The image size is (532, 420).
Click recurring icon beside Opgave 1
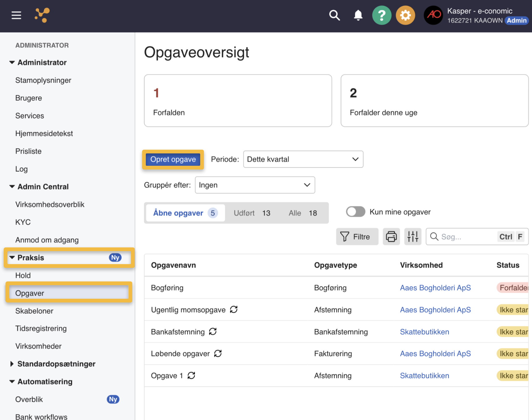coord(191,375)
